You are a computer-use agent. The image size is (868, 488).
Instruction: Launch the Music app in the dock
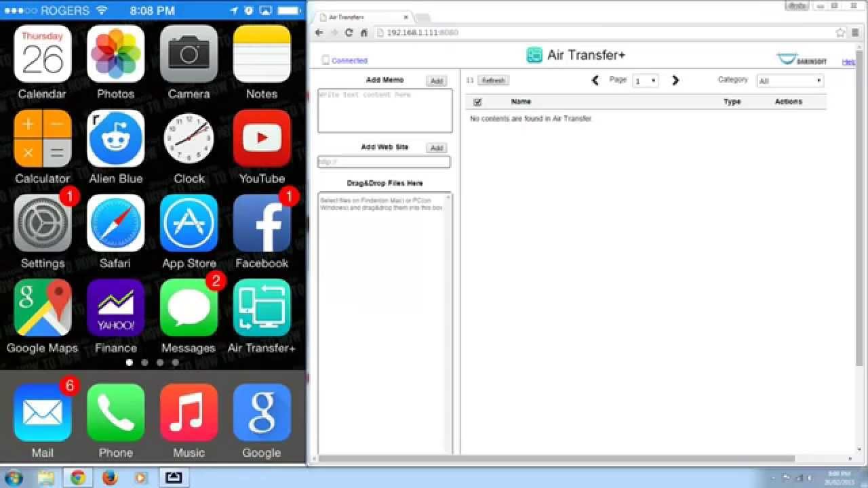189,412
